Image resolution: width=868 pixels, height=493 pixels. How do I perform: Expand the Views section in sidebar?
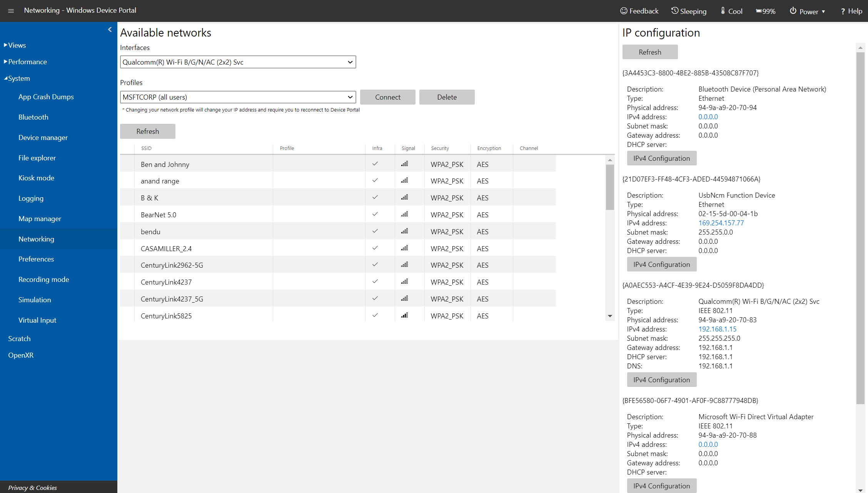click(x=16, y=45)
